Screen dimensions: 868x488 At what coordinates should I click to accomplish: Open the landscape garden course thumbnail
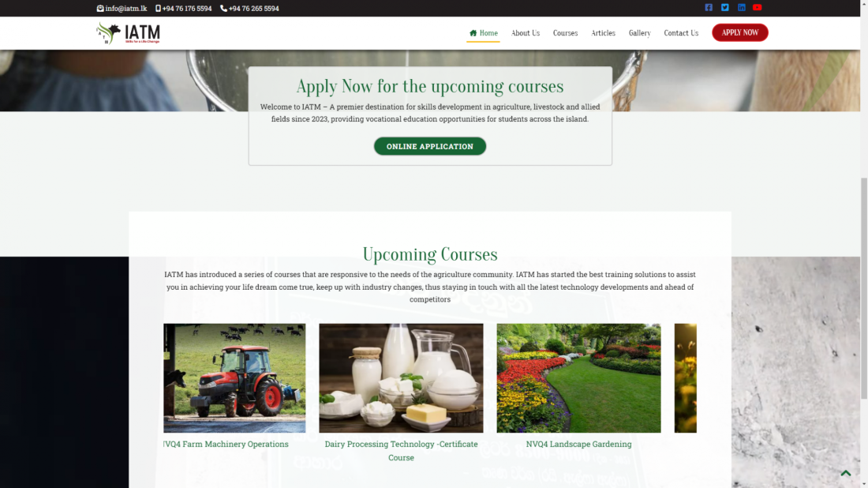point(578,378)
